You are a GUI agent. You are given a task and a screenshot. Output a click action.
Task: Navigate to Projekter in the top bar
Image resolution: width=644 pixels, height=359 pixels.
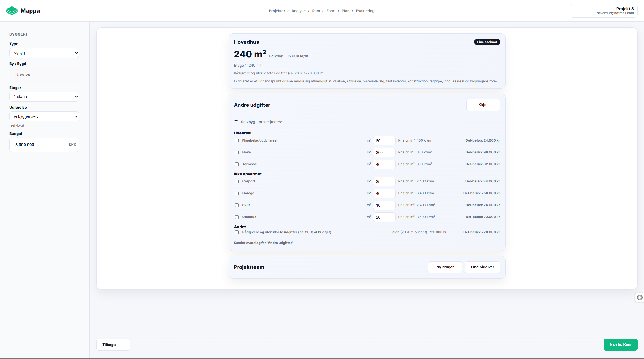click(277, 11)
